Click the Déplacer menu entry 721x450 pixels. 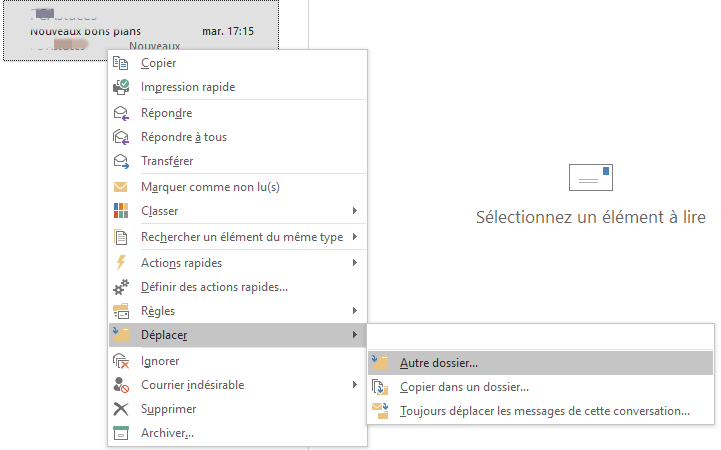[164, 335]
